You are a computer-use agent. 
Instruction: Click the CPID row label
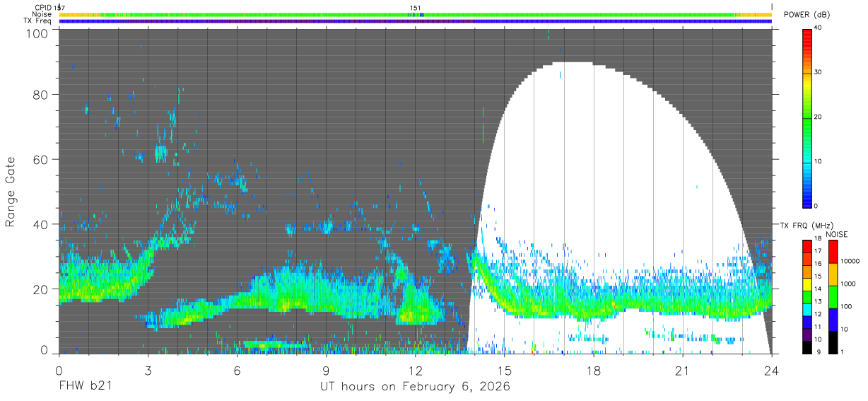pos(42,7)
